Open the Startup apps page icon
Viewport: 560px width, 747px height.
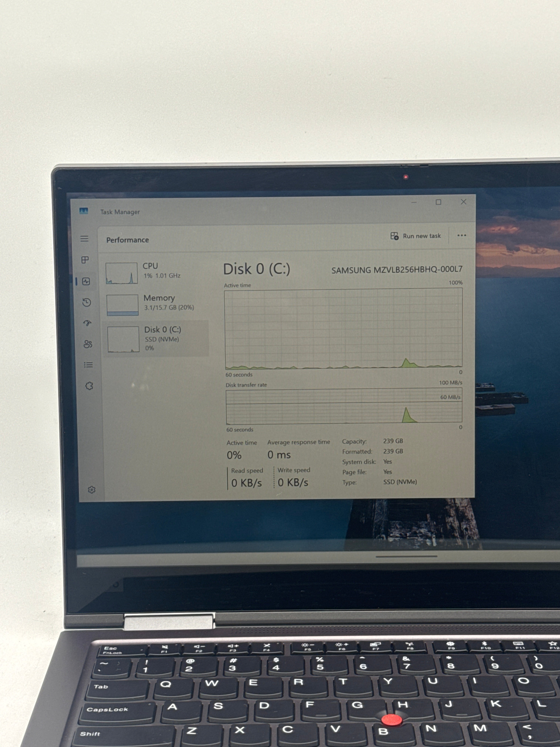pyautogui.click(x=87, y=323)
